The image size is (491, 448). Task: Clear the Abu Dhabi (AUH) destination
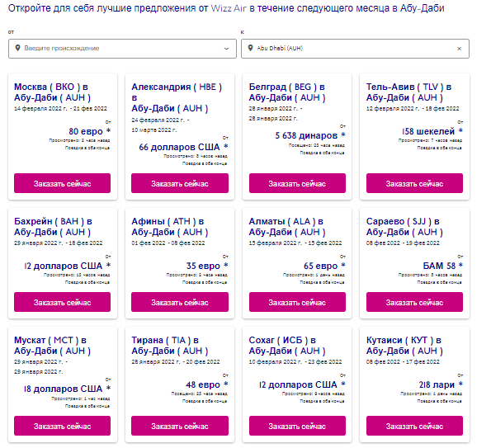point(459,49)
